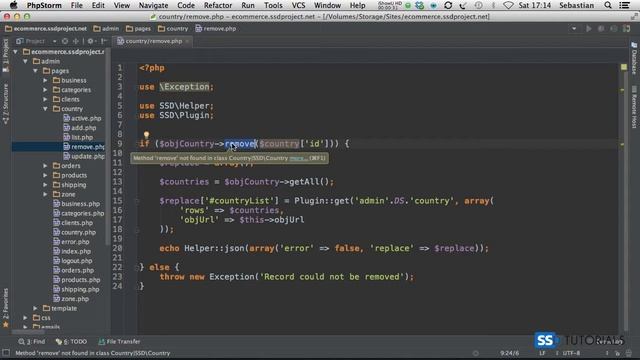Image resolution: width=640 pixels, height=360 pixels.
Task: Expand the clients folder
Action: click(x=45, y=99)
